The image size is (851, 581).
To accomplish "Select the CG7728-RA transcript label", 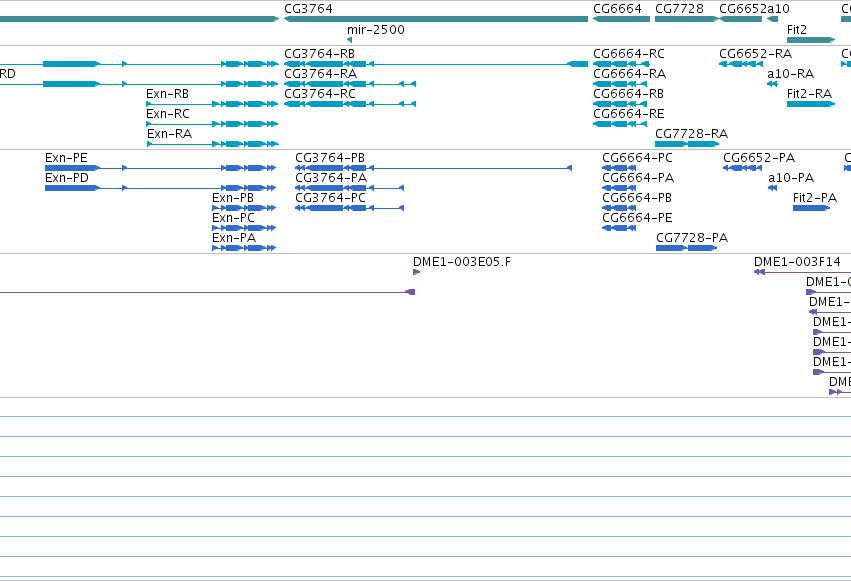I will 691,134.
